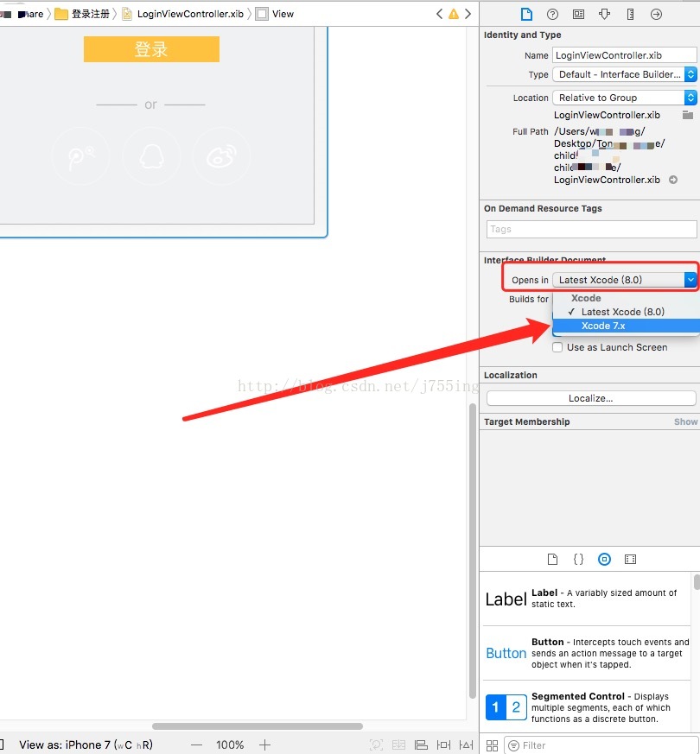This screenshot has width=700, height=754.
Task: Open the Align constraints tool
Action: tap(421, 744)
